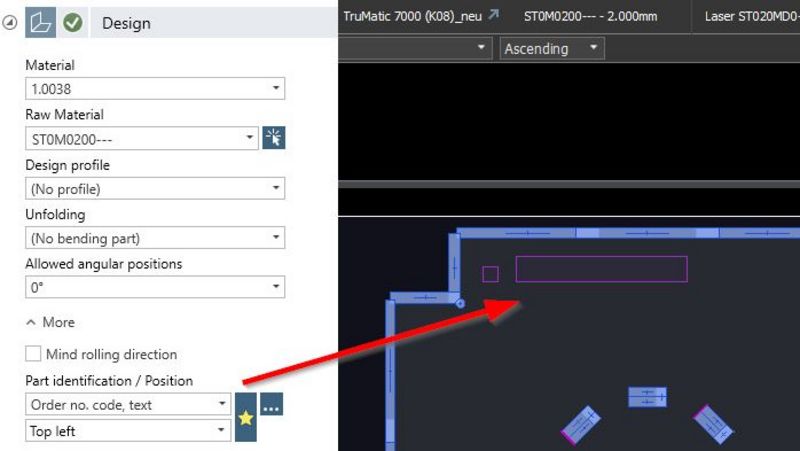This screenshot has height=451, width=800.
Task: Click the Raw Material picker cursor icon
Action: (x=273, y=139)
